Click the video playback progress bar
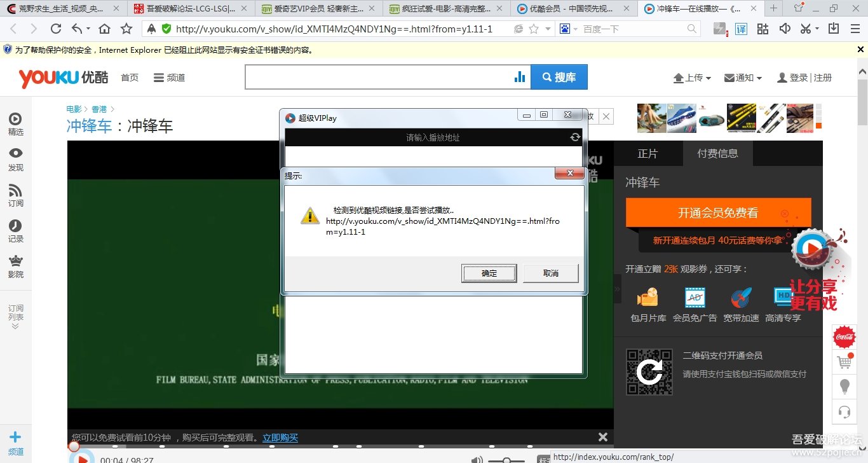 point(318,447)
